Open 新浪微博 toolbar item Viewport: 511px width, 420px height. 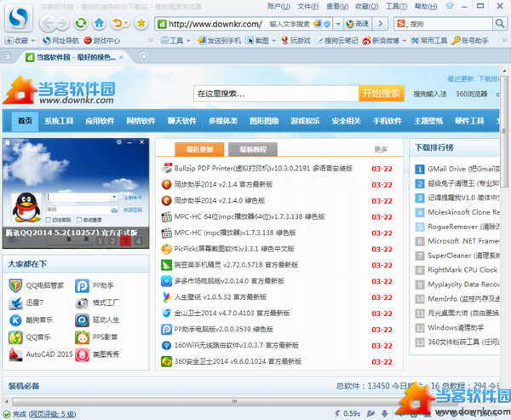coord(381,40)
